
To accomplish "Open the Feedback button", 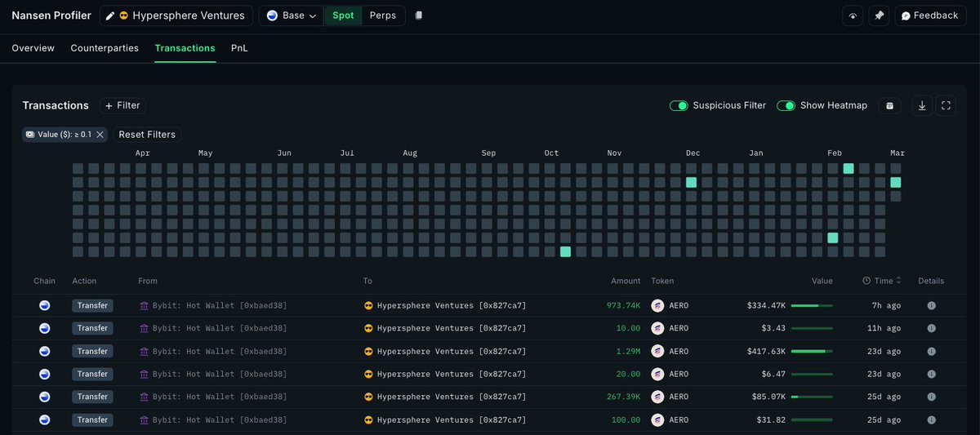I will (x=929, y=16).
